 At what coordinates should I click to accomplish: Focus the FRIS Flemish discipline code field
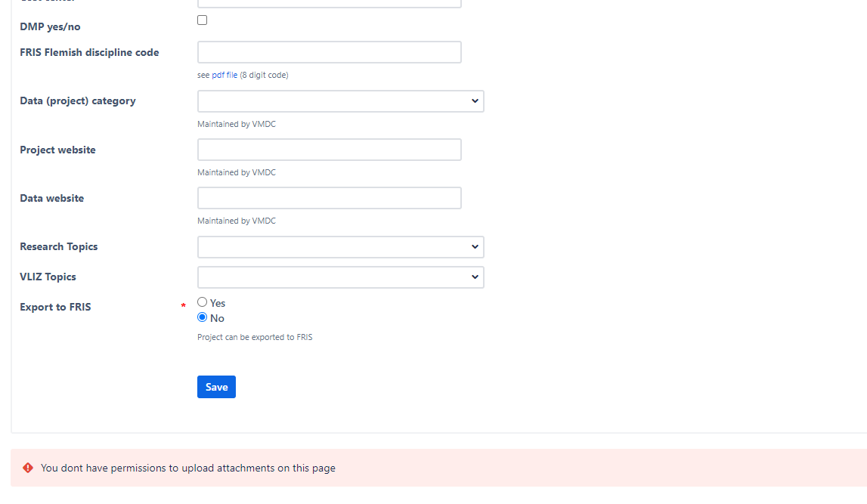point(330,52)
